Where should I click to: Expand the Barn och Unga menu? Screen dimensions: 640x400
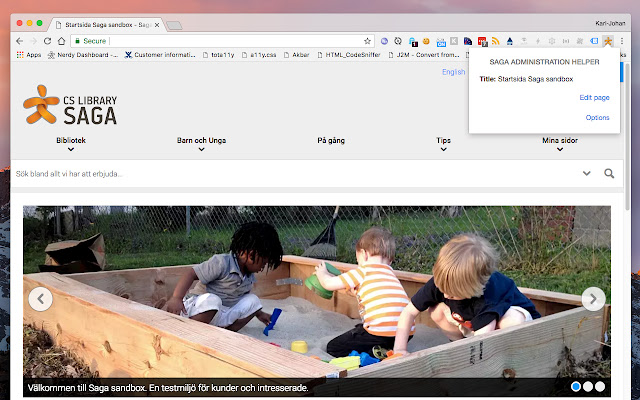[201, 144]
